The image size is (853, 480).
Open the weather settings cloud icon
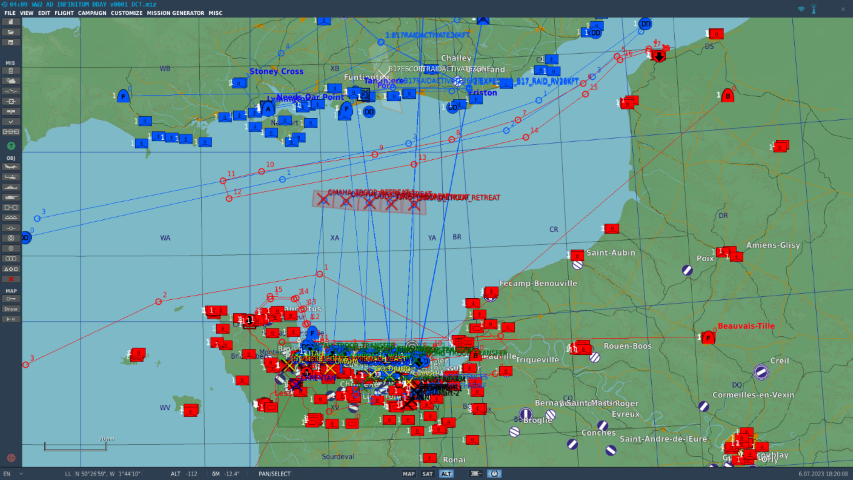11,81
